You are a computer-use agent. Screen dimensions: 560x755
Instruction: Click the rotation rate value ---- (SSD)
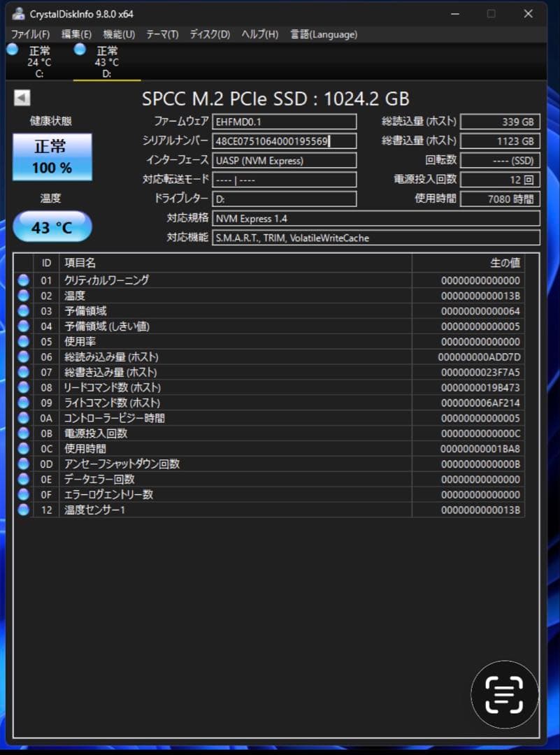click(500, 160)
